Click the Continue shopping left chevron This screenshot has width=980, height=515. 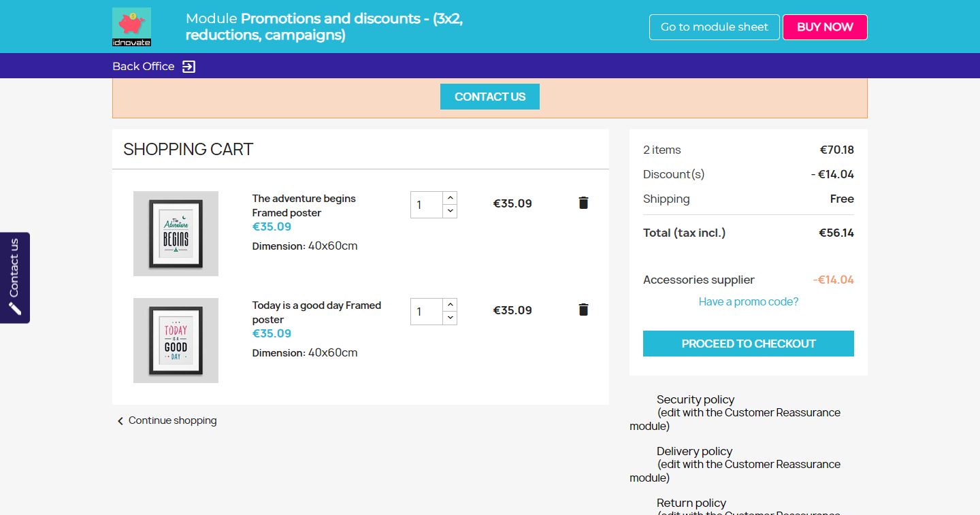[x=120, y=421]
